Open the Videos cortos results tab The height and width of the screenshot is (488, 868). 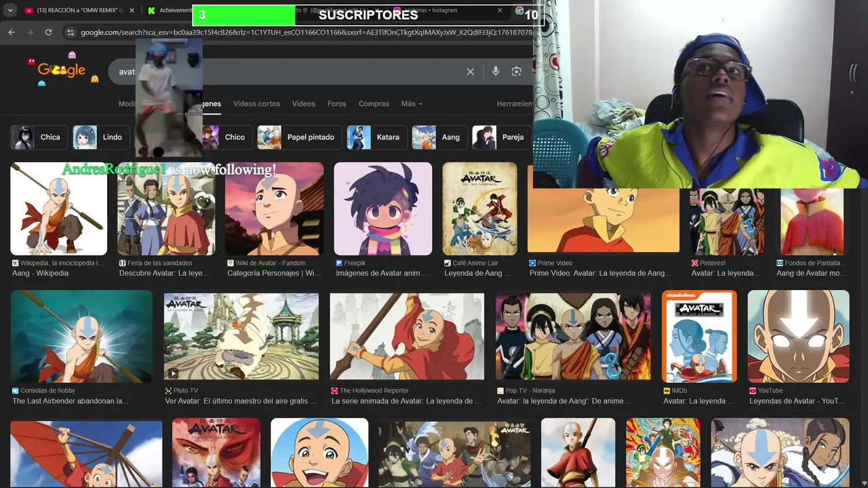256,104
